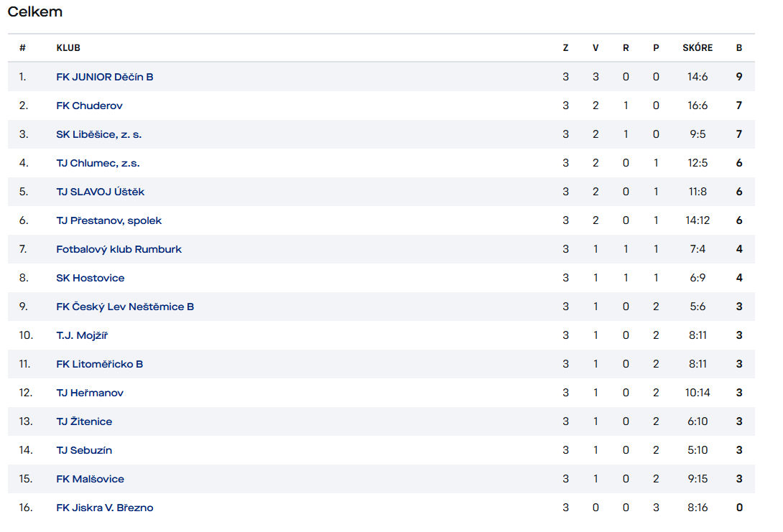The width and height of the screenshot is (783, 532).
Task: Open T.J. Mojžíř club link
Action: pos(82,335)
